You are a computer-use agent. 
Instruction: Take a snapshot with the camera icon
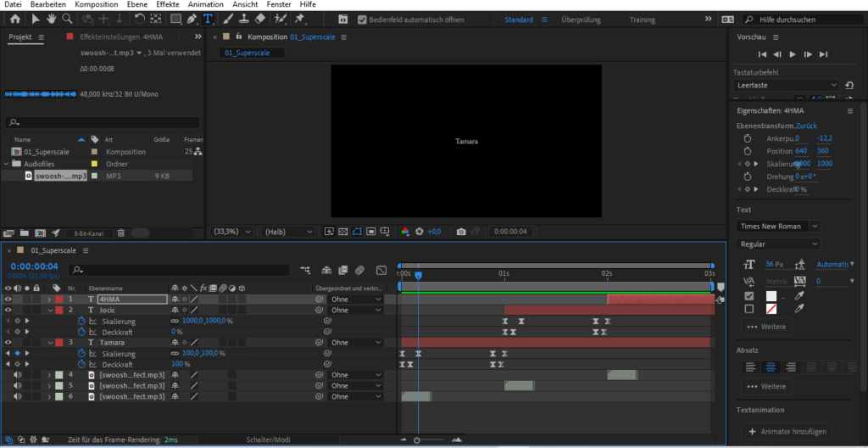pyautogui.click(x=461, y=231)
